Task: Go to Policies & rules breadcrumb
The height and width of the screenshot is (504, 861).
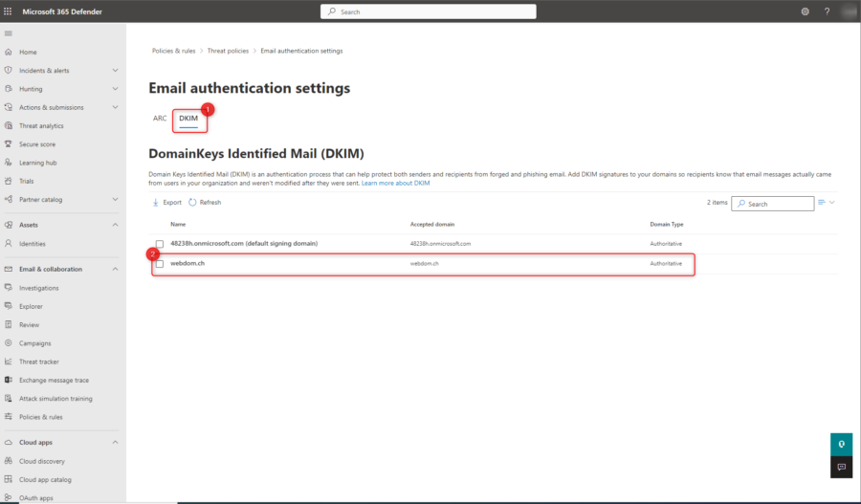Action: (173, 51)
